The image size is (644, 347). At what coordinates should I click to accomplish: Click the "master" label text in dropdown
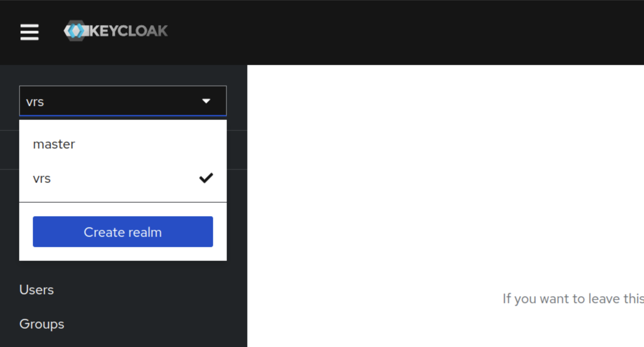(x=54, y=144)
